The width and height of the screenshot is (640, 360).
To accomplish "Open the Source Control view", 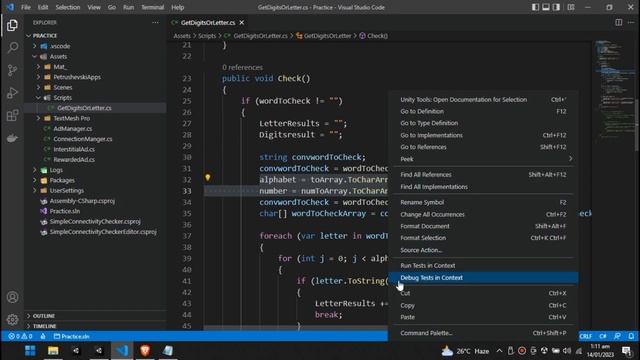I will click(x=12, y=70).
